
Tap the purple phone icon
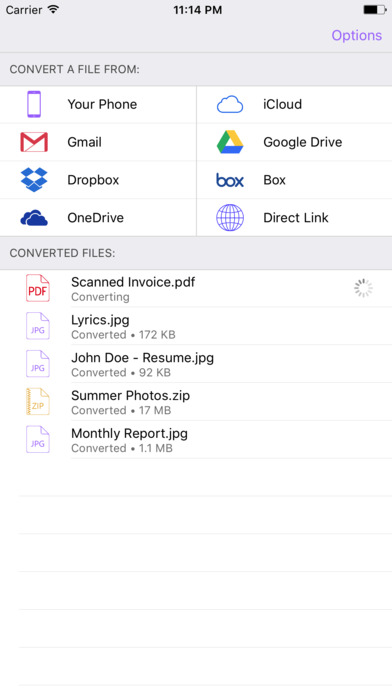click(34, 104)
